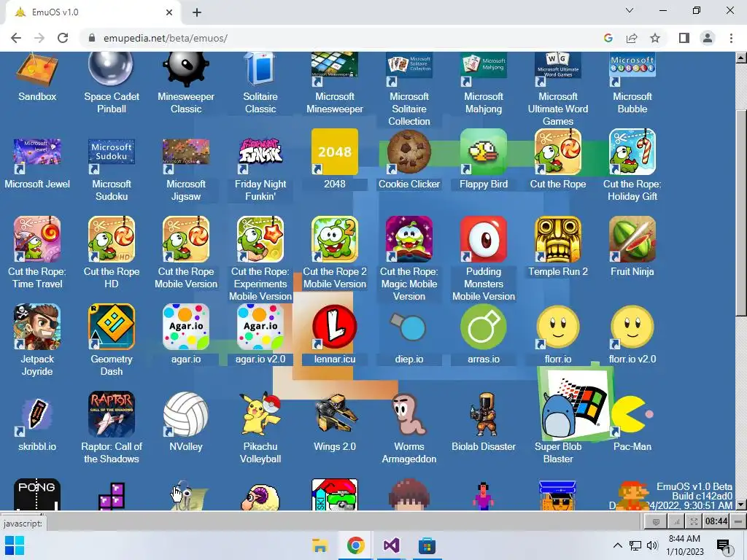Start Pikachu Volleyball
Screen dimensions: 747x560
tap(260, 414)
